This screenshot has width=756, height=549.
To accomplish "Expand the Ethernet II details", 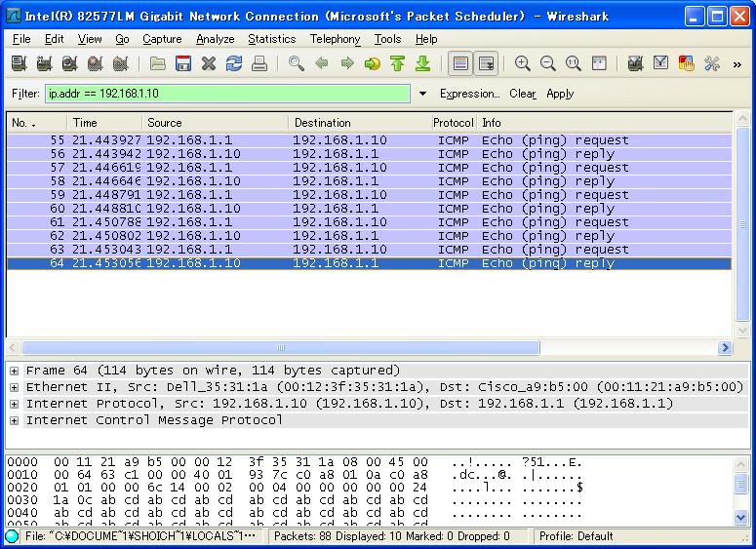I will [14, 387].
